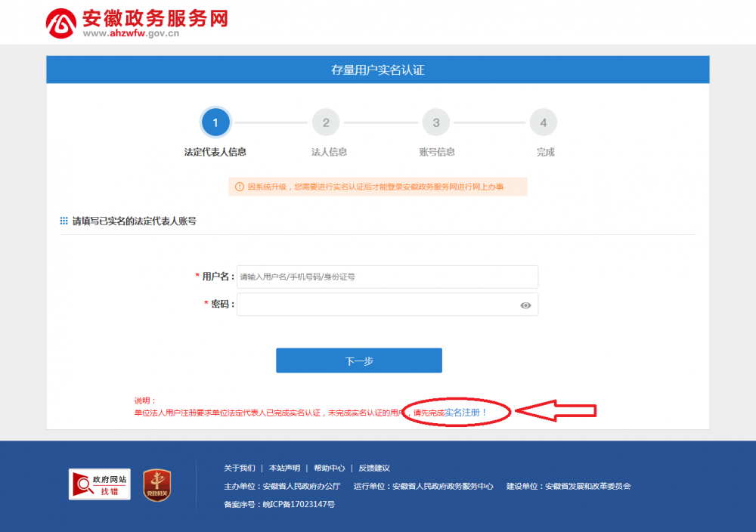Click the grid icon before 请填写已实名的法定代表人账号
Image resolution: width=756 pixels, height=532 pixels.
63,221
